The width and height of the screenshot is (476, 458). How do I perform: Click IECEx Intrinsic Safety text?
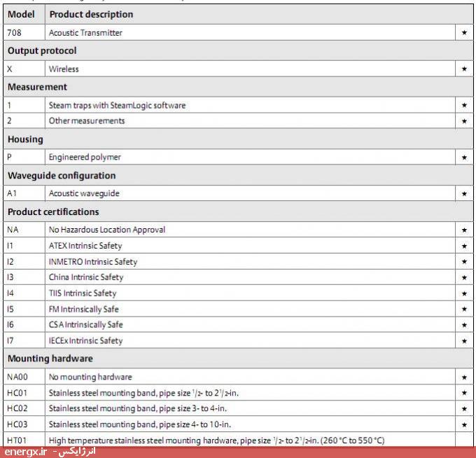(85, 341)
